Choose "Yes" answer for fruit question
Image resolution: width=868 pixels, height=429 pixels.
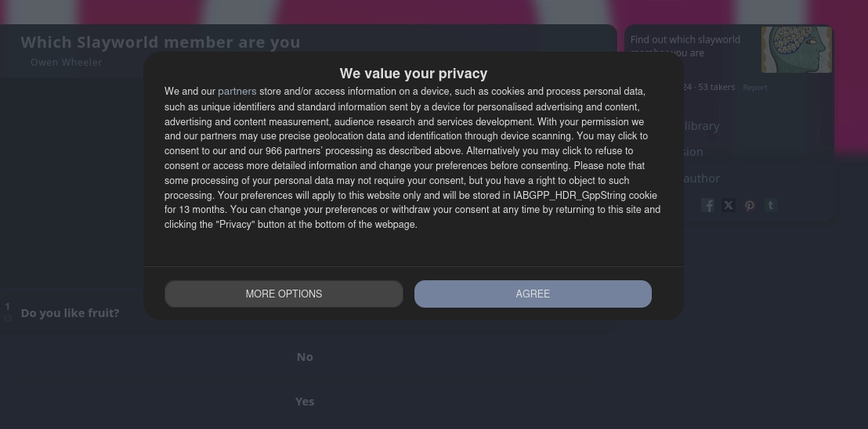(x=305, y=402)
